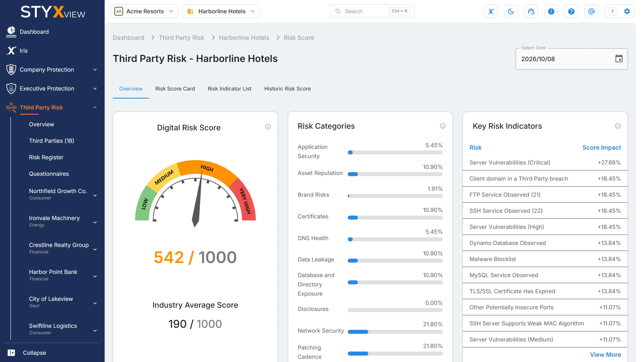Viewport: 644px width, 362px height.
Task: Select Server Vulnerabilities (Critical) row
Action: (545, 162)
